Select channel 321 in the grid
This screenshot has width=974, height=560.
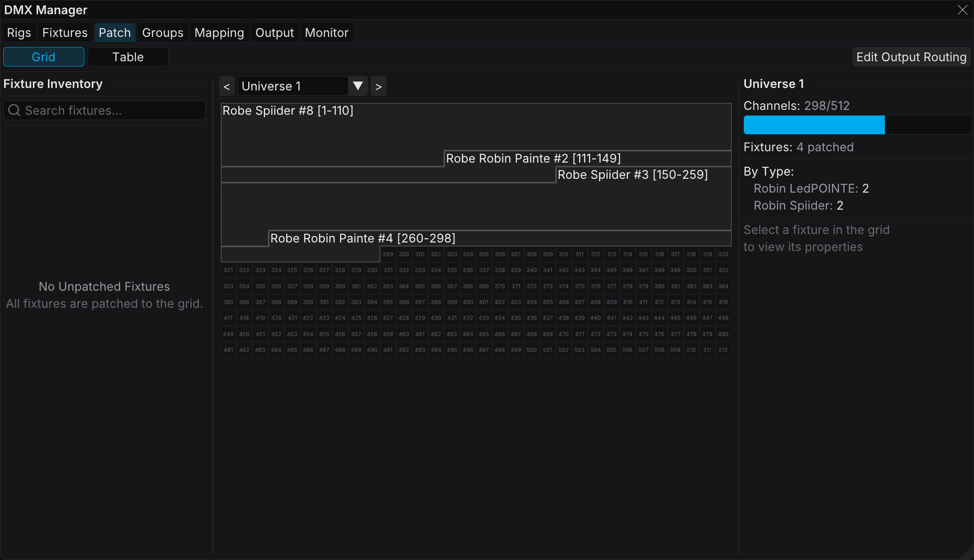click(x=228, y=270)
